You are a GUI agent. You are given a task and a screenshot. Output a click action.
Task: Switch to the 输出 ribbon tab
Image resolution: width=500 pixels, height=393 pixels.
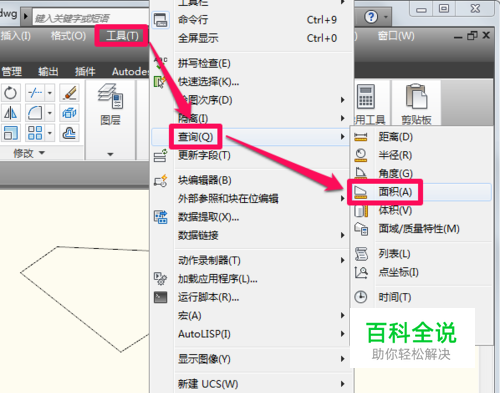(x=48, y=72)
